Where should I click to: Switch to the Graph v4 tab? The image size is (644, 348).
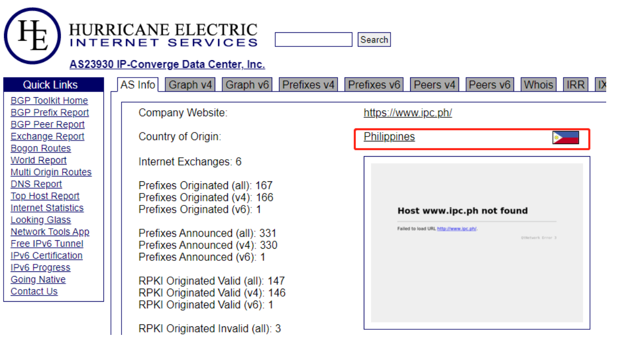click(x=190, y=85)
